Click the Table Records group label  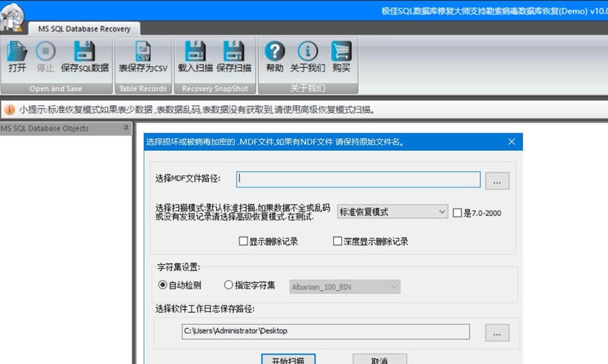pyautogui.click(x=142, y=89)
